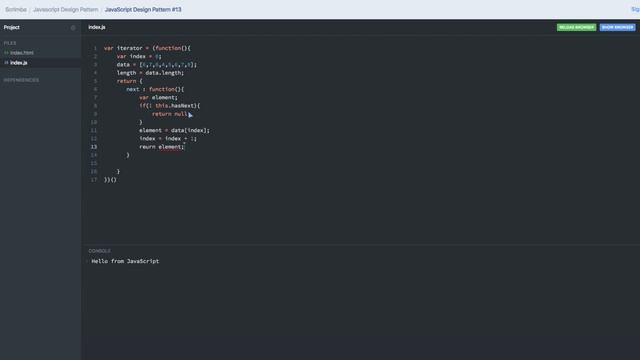
Task: Click the blue Show Browser button
Action: [618, 27]
